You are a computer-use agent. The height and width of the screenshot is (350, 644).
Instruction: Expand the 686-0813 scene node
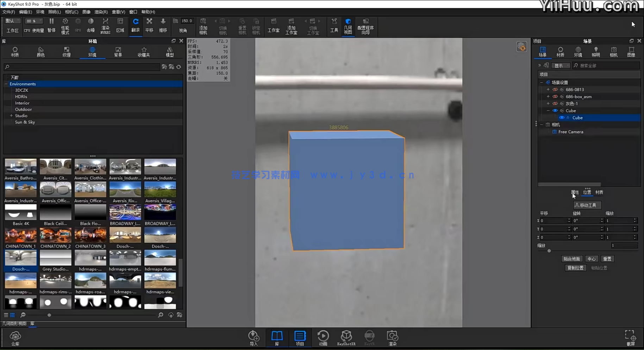[x=548, y=90]
